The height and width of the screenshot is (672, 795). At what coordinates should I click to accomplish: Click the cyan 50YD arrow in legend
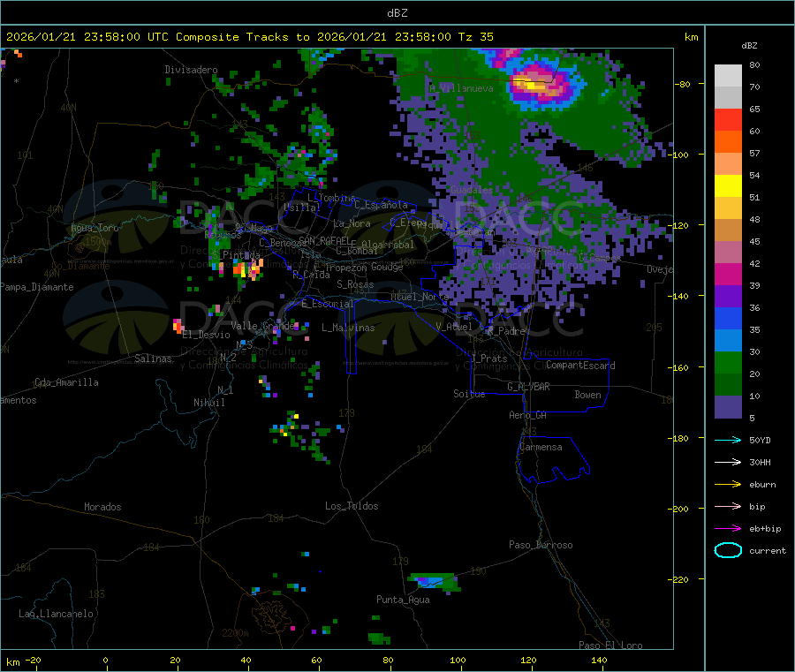click(x=728, y=440)
